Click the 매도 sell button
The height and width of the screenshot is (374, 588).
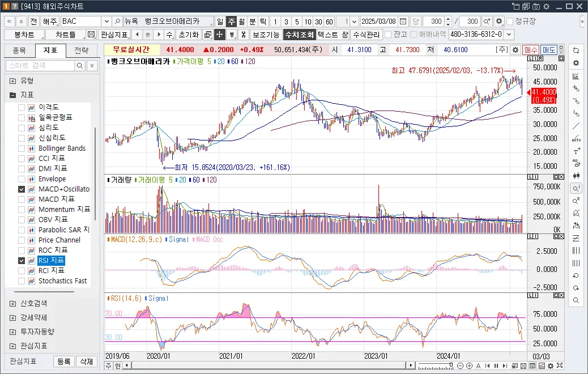click(549, 50)
